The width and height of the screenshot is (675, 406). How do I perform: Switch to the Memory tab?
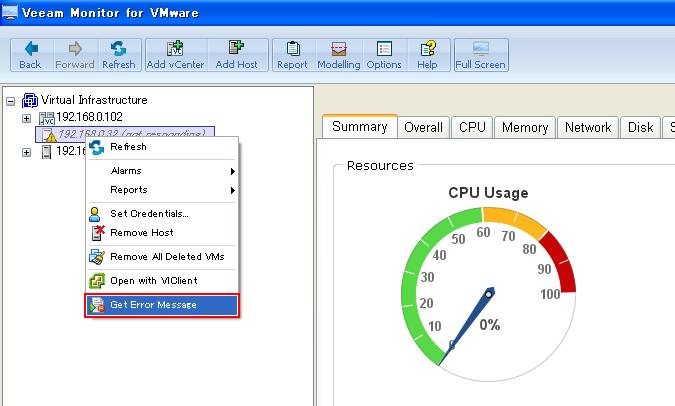coord(525,127)
